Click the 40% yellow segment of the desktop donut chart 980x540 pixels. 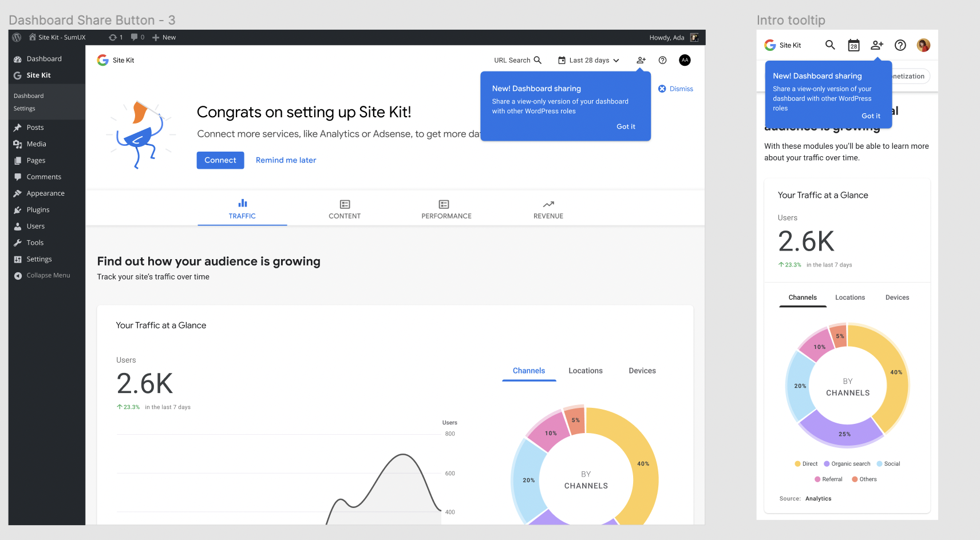coord(642,463)
